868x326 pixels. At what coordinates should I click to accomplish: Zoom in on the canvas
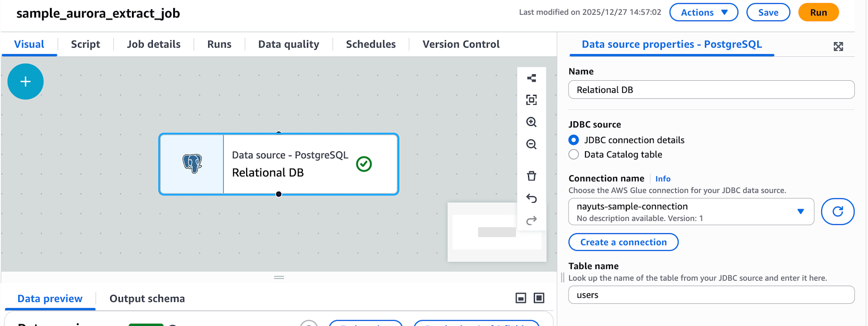531,122
